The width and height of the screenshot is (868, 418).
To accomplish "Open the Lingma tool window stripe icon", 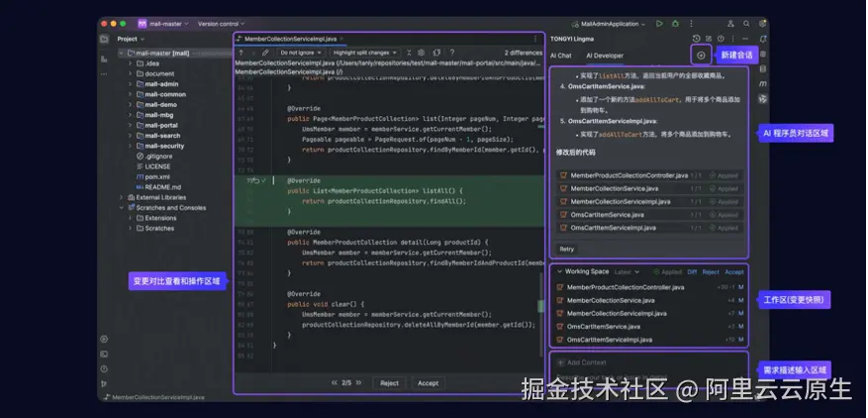I will coord(763,99).
